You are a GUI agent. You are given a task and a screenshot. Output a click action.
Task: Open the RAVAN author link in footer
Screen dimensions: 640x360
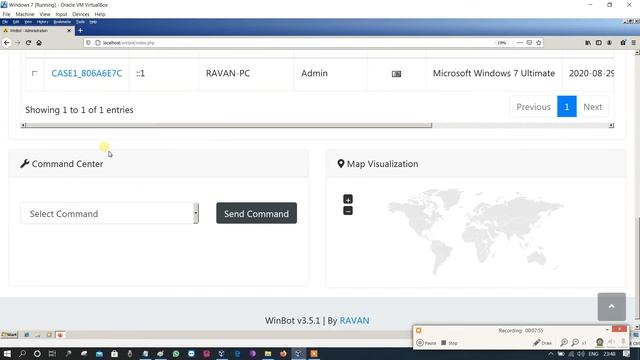click(354, 321)
